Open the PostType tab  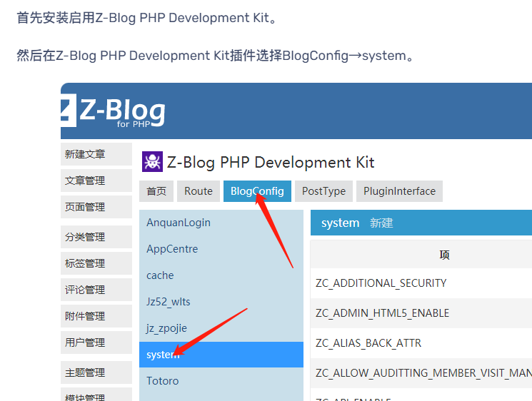[x=323, y=191]
